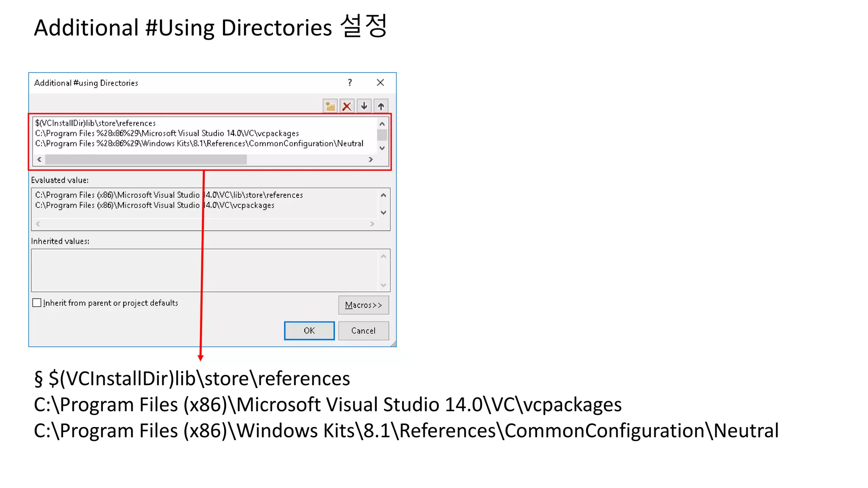Close the Additional #using Directories dialog

click(x=381, y=83)
